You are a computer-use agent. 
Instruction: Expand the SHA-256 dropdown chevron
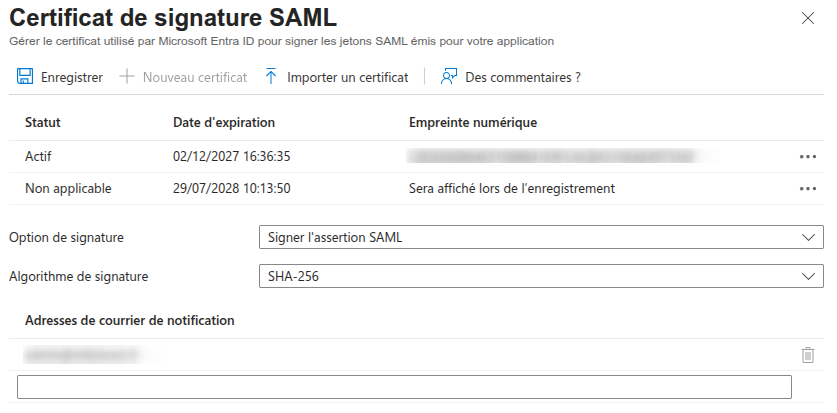click(809, 276)
